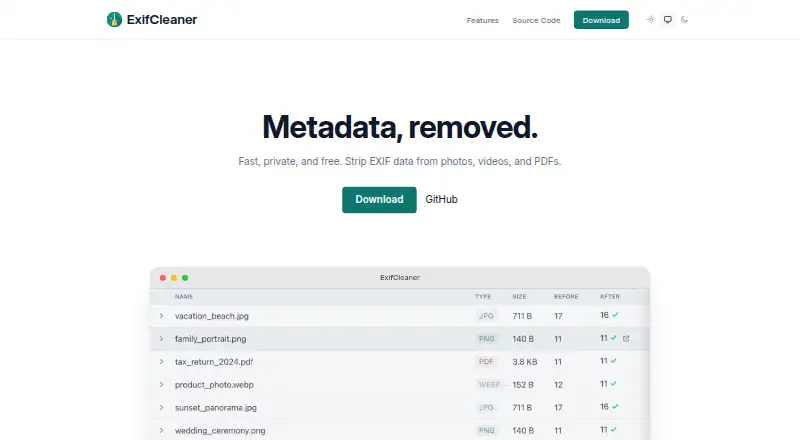Click PNG type badge of family_portrait.png
800x440 pixels.
click(487, 339)
